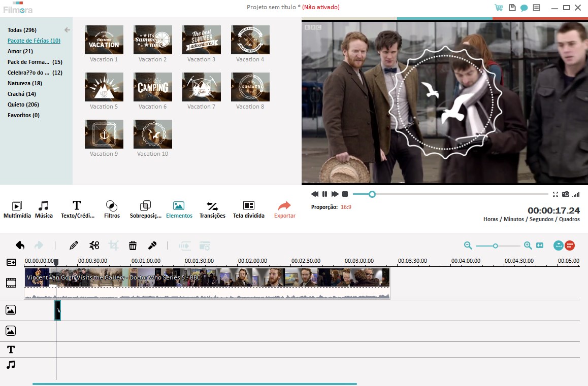Click the edit pencil icon

point(74,245)
